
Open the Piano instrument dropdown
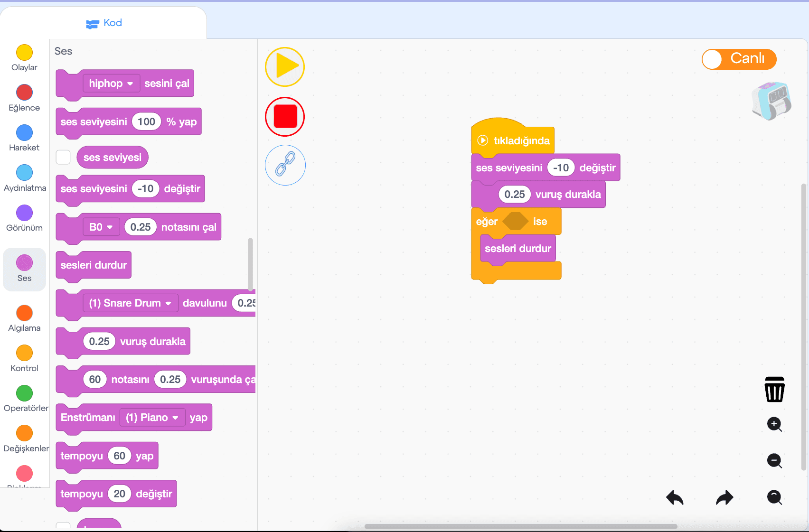[x=152, y=418]
